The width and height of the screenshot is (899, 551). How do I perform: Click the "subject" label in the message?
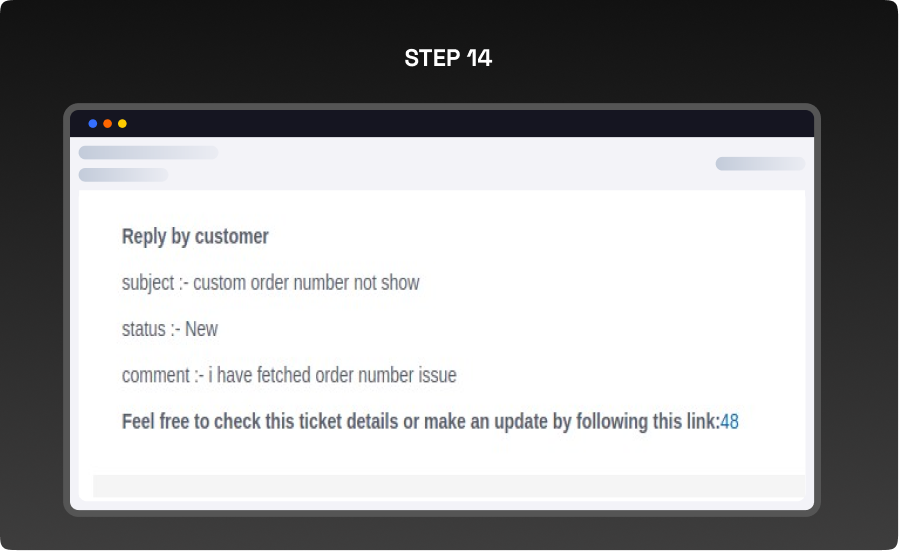click(148, 283)
